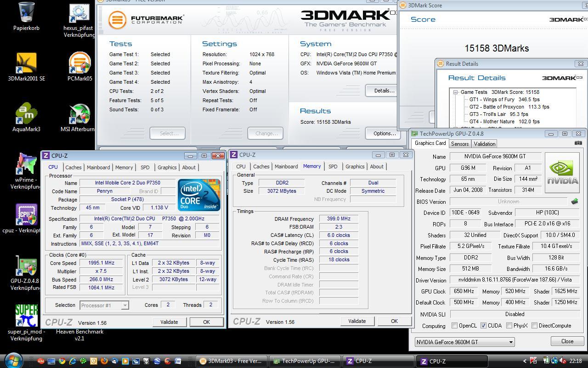Screen dimensions: 588x368
Task: Click the taskbar clock showing 22:18
Action: (575, 361)
